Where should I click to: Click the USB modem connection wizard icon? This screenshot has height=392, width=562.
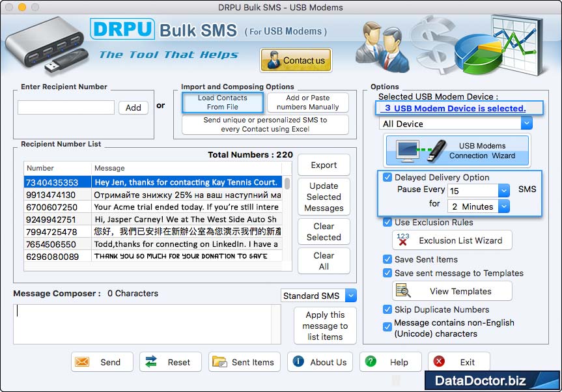[421, 150]
